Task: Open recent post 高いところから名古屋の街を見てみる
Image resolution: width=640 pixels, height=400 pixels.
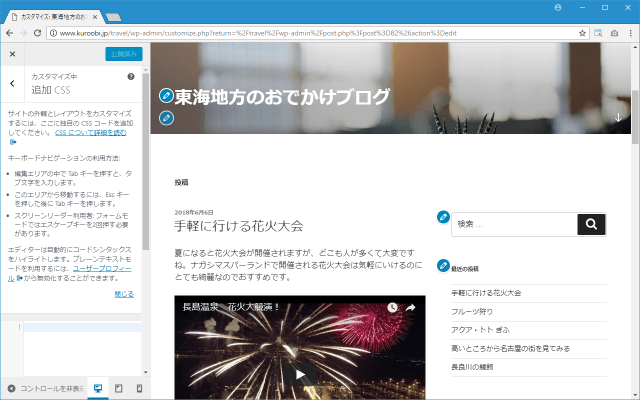Action: [511, 349]
